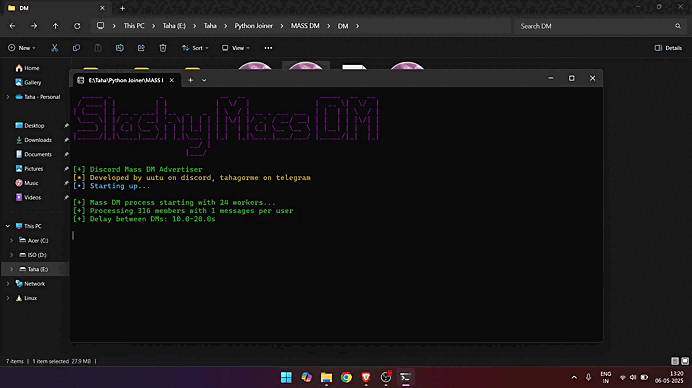
Task: Open Google Chrome from the taskbar
Action: click(346, 377)
